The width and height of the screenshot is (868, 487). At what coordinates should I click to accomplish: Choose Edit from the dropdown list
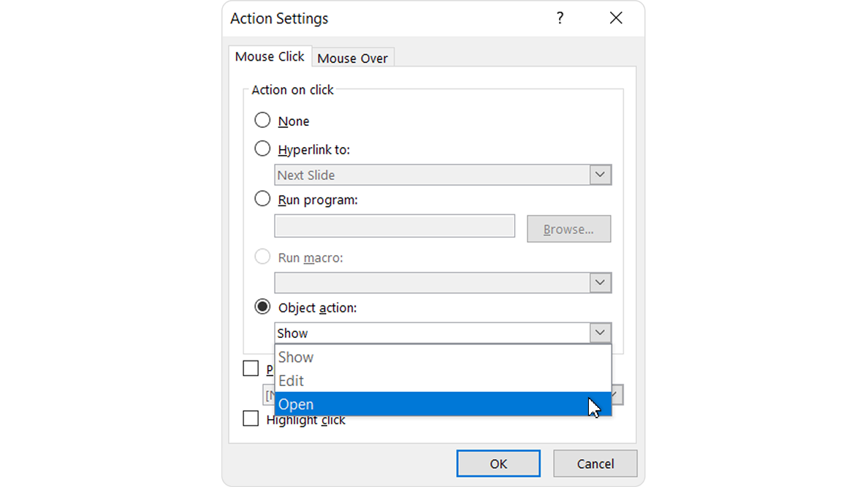[443, 381]
